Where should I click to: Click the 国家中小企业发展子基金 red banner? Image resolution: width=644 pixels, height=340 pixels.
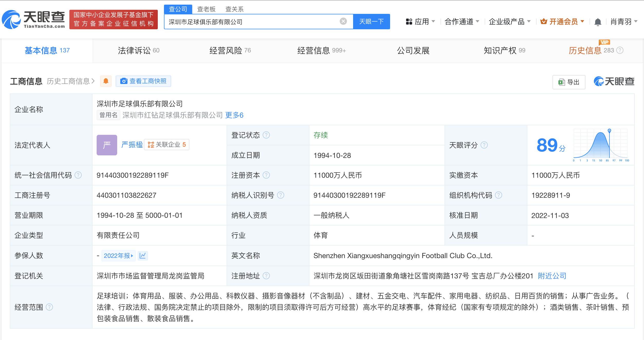(113, 20)
